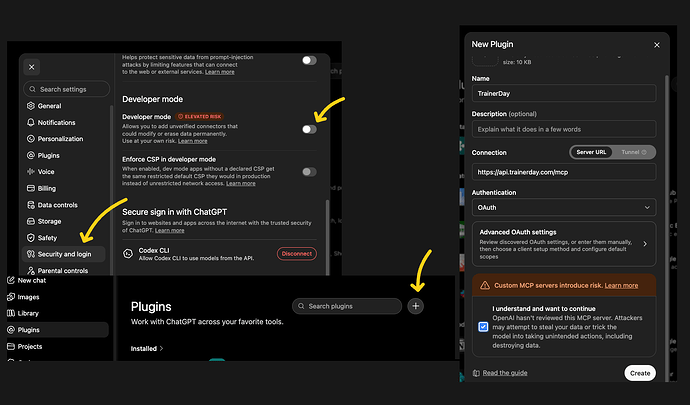This screenshot has height=405, width=690.
Task: Open Plugins in main sidebar
Action: click(57, 330)
